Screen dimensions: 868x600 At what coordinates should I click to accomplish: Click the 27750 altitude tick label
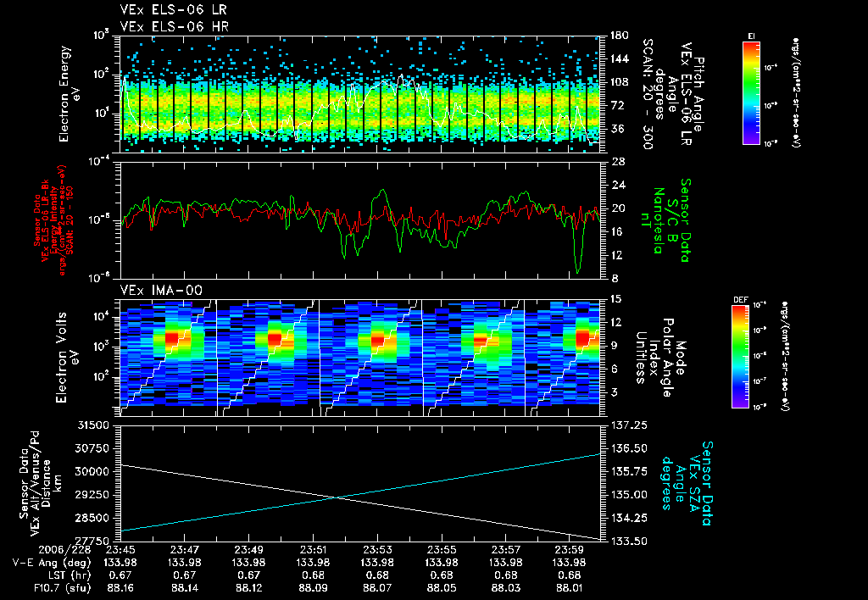(x=92, y=541)
